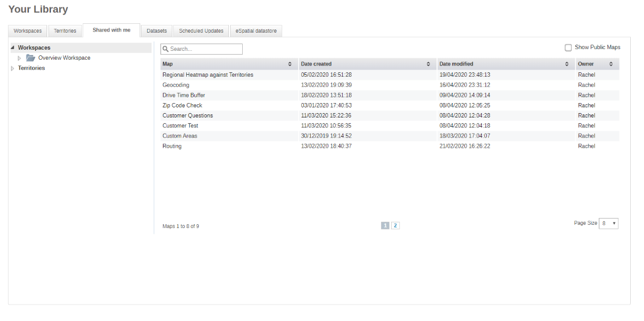Open the eSpatial datastore tab
This screenshot has height=321, width=644.
[x=257, y=31]
